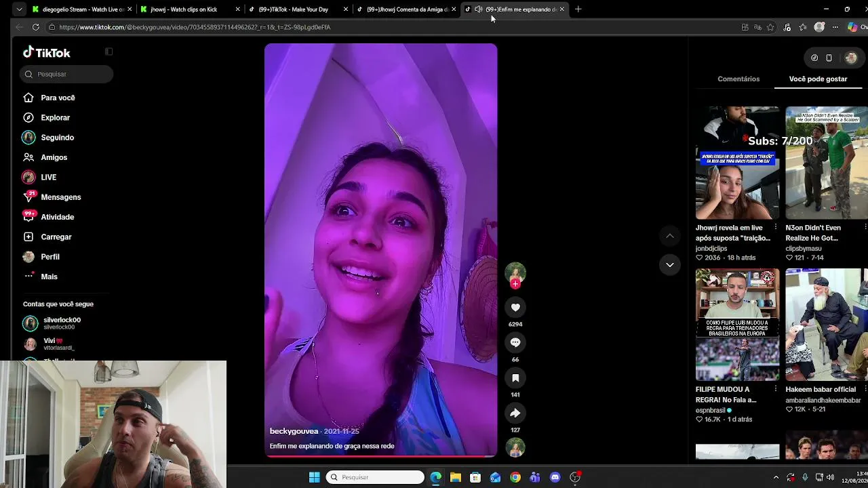Follow beckygouvea with the red plus badge
The image size is (868, 488).
tap(515, 284)
